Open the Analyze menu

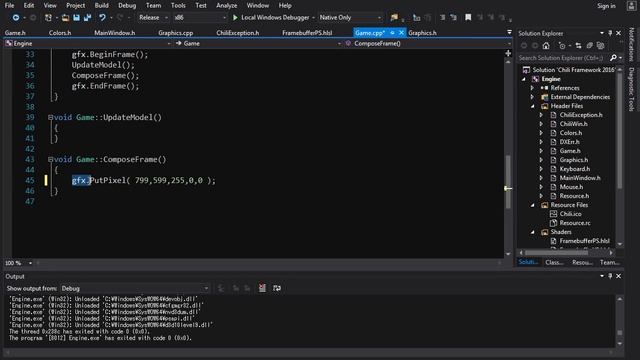[227, 5]
